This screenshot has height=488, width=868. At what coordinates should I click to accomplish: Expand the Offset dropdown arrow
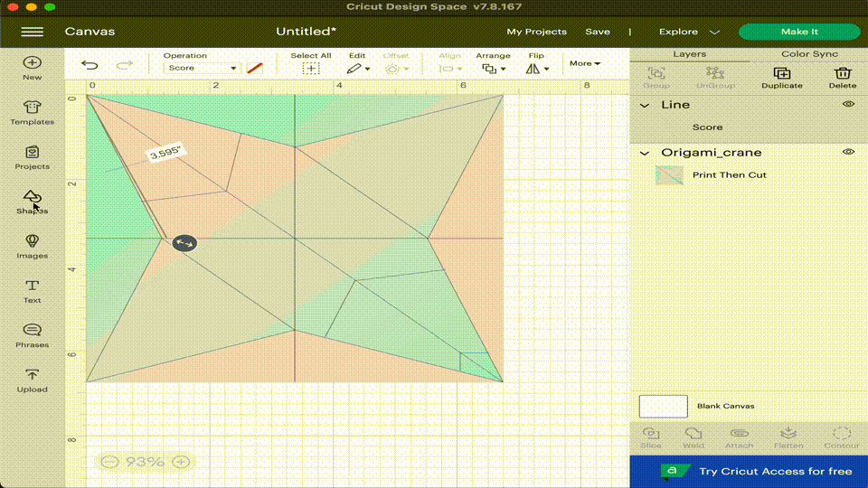coord(406,70)
